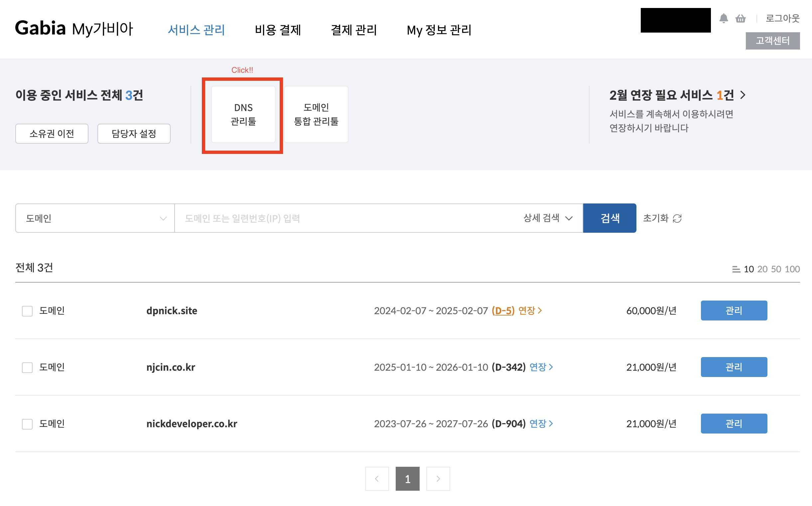Screen dimensions: 812x506
Task: Open the DNS 관리툴 tile
Action: [243, 114]
